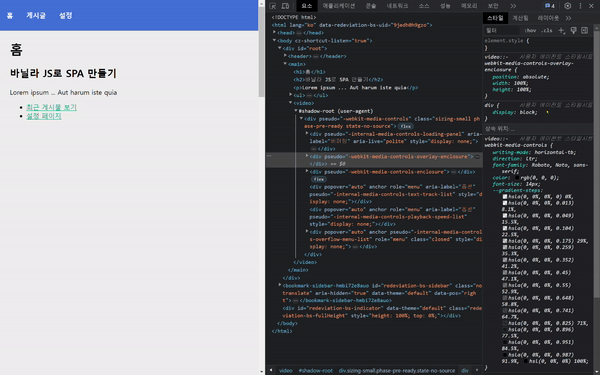600x375 pixels.
Task: Collapse the main element node
Action: tap(285, 64)
